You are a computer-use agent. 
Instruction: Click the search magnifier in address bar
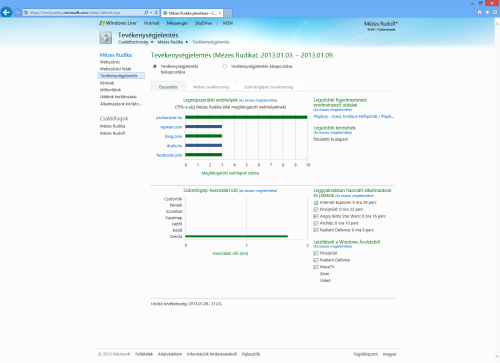point(146,12)
